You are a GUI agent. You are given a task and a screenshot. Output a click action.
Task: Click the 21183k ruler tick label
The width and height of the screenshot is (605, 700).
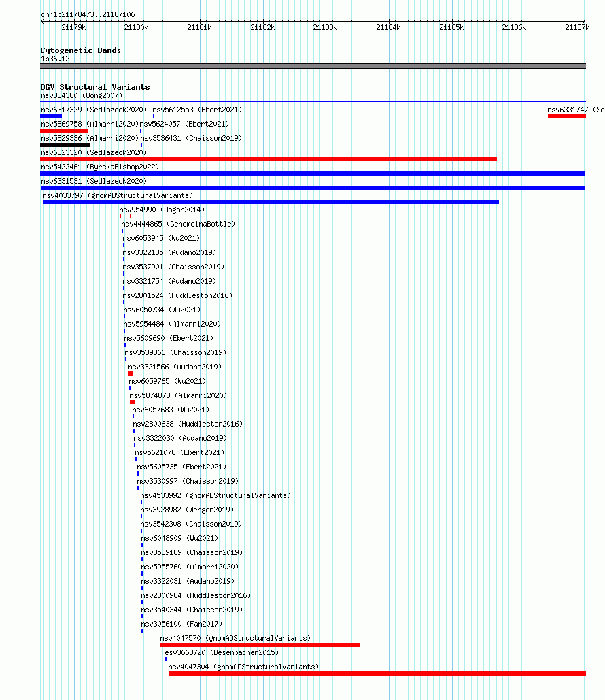(x=325, y=27)
